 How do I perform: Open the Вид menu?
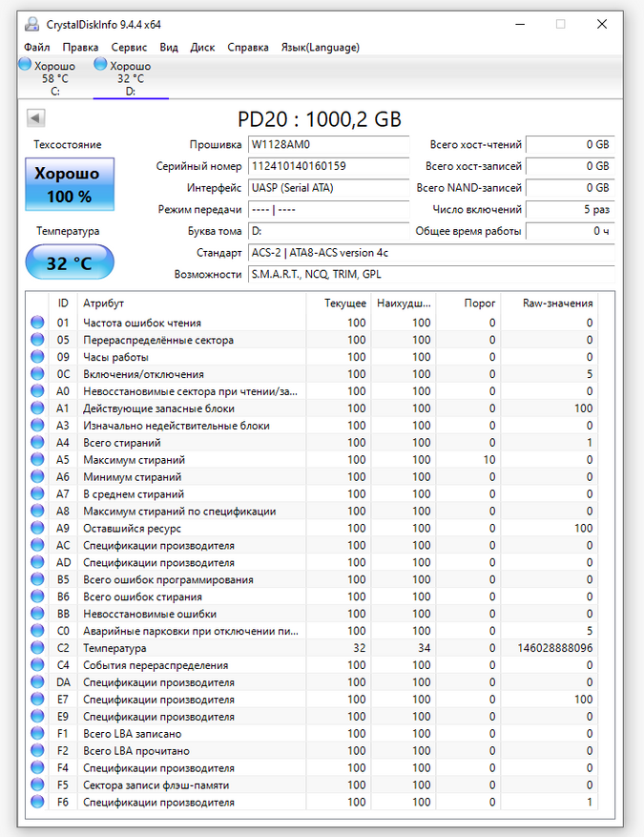[x=169, y=47]
